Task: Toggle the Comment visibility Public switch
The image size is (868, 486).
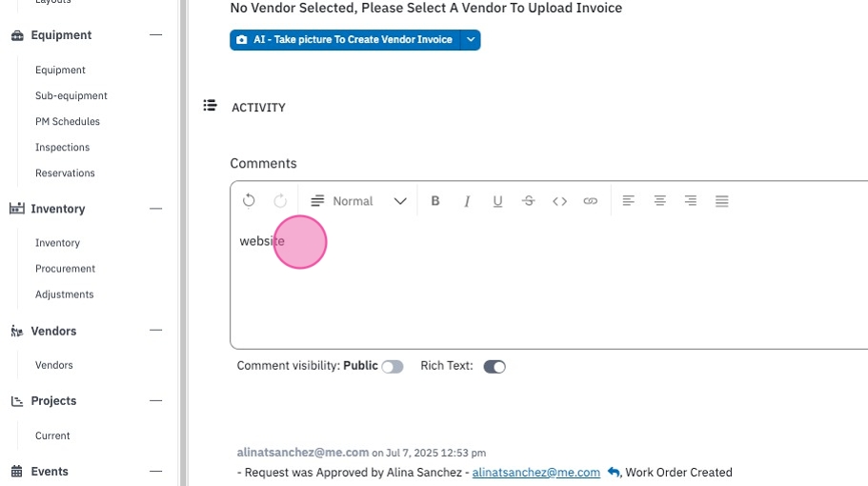Action: 393,367
